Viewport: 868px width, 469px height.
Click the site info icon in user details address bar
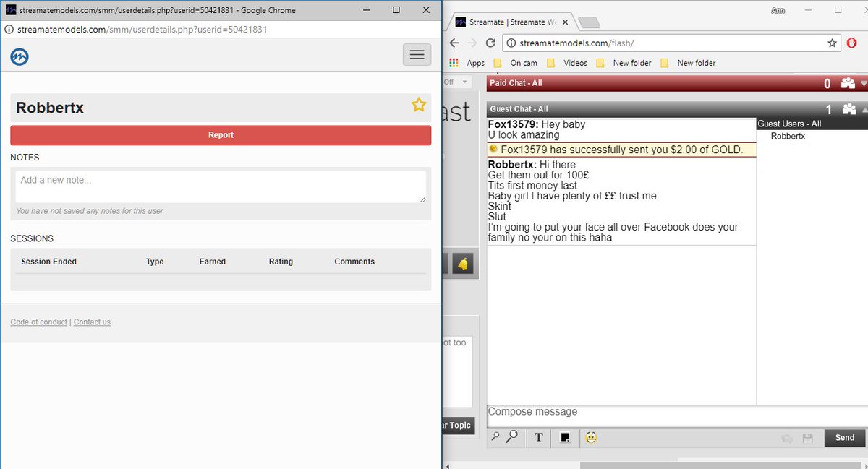(9, 30)
